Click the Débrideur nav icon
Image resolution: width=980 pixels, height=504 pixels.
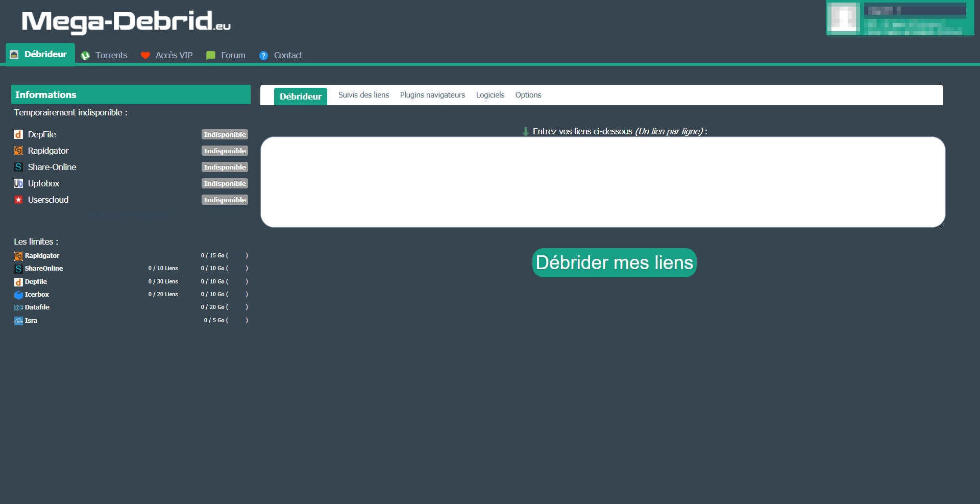(x=14, y=55)
